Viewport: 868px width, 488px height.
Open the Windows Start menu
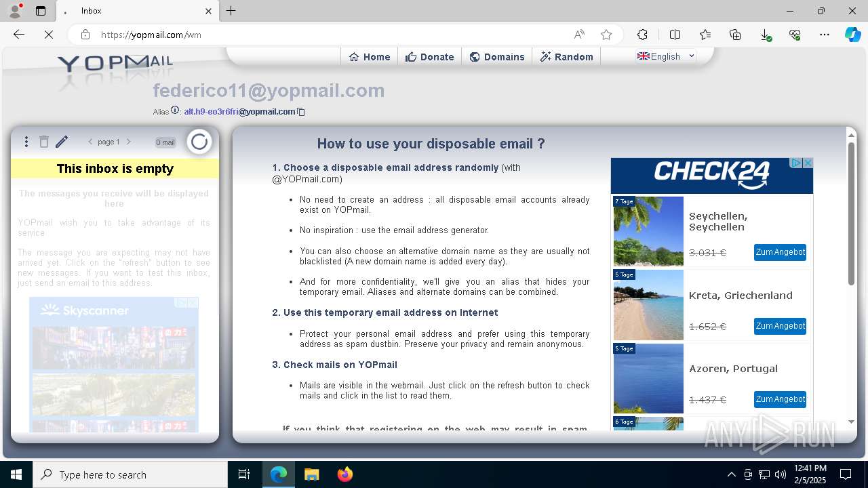point(16,474)
